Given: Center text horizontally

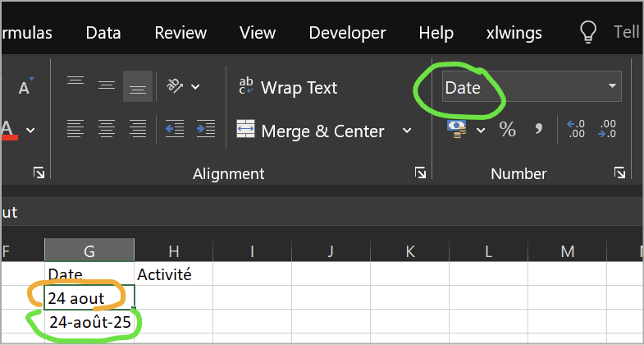Looking at the screenshot, I should (107, 130).
